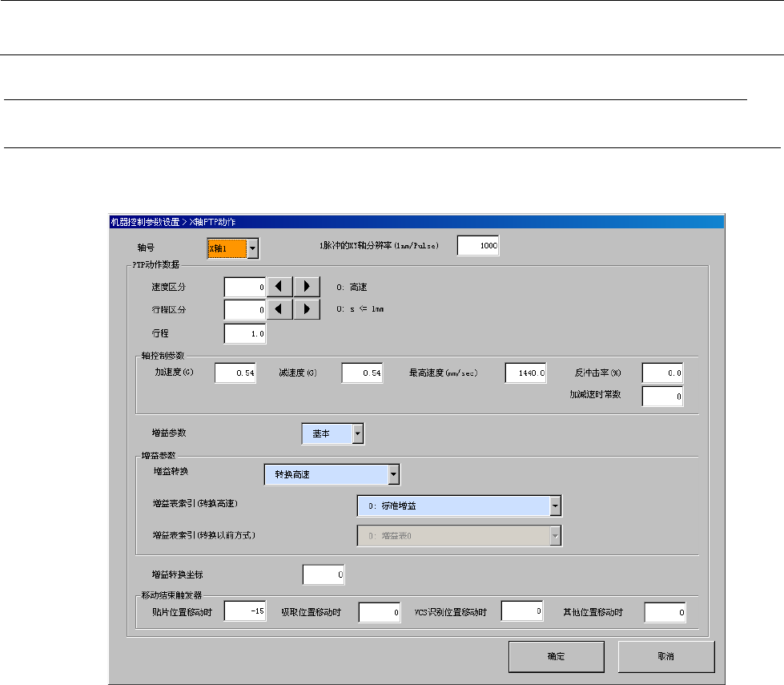Viewport: 784px width, 685px height.
Task: Select the 吸取位置移动时 input box
Action: tap(379, 613)
